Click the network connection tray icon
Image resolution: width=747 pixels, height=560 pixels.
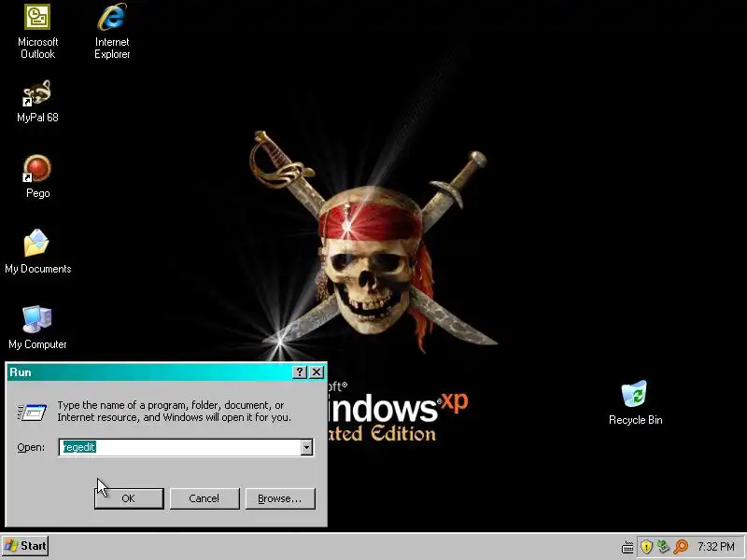point(663,547)
